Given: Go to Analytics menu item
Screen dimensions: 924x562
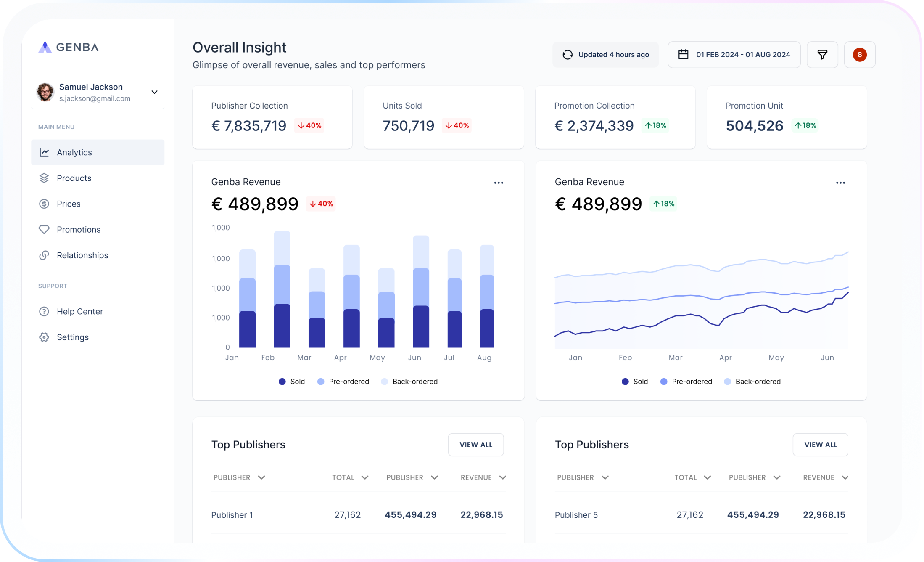Looking at the screenshot, I should click(98, 152).
